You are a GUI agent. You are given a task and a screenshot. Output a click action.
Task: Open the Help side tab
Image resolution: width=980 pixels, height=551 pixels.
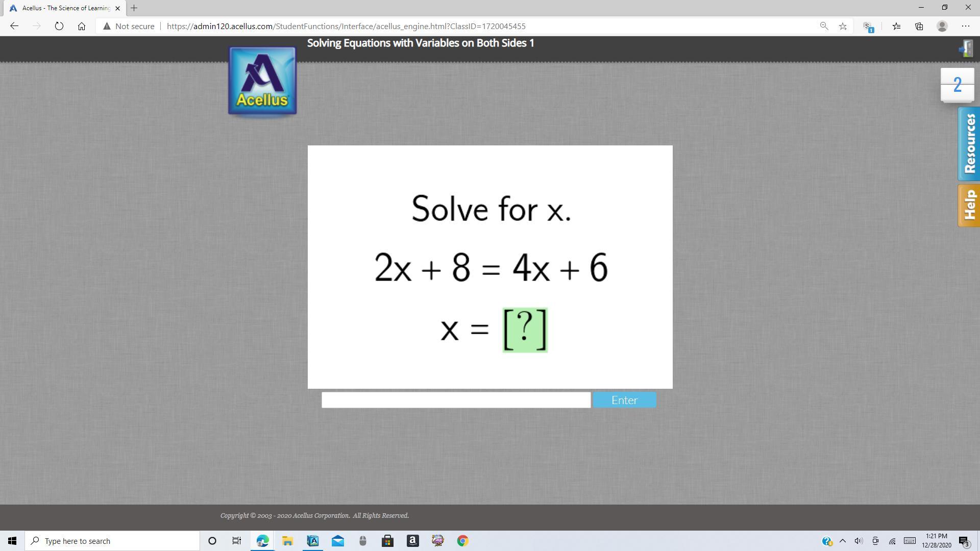969,205
